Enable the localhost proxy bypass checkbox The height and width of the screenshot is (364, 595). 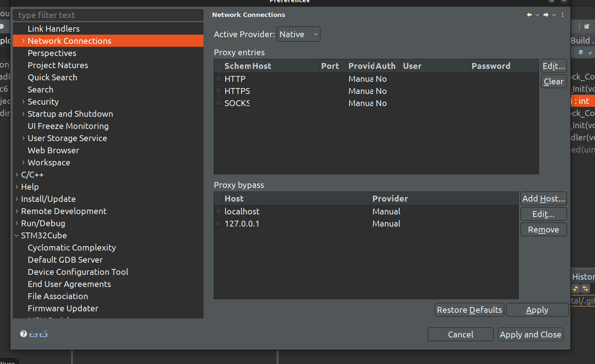218,211
